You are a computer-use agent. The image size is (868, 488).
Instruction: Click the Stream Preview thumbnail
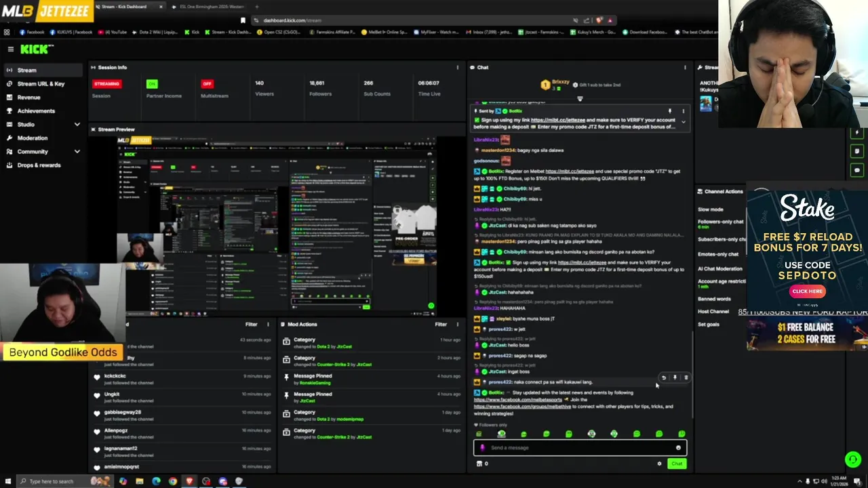coord(277,226)
